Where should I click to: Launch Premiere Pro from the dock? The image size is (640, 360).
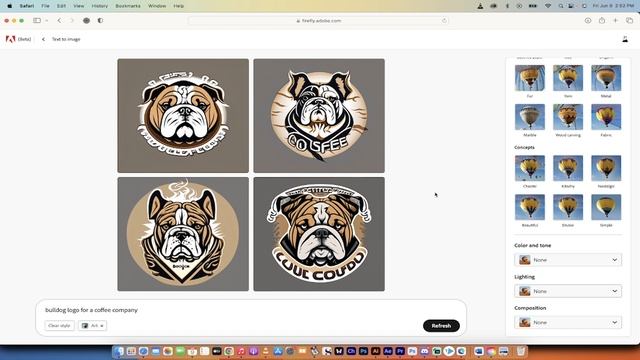(400, 351)
